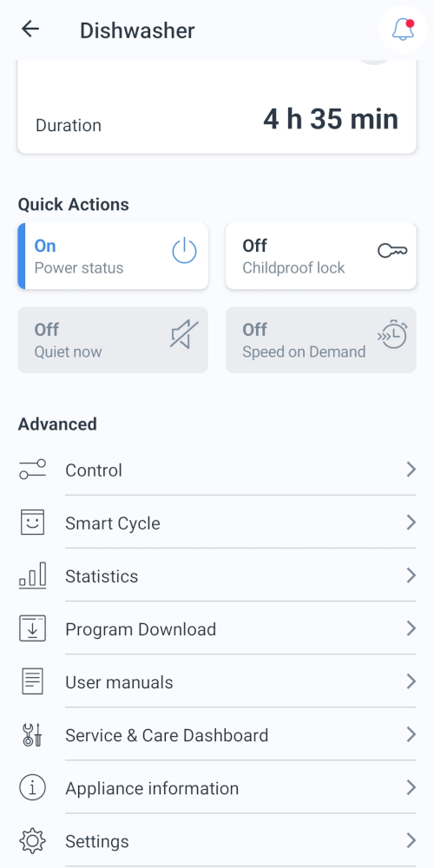This screenshot has height=868, width=434.
Task: Open the Smart Cycle entry
Action: point(217,523)
